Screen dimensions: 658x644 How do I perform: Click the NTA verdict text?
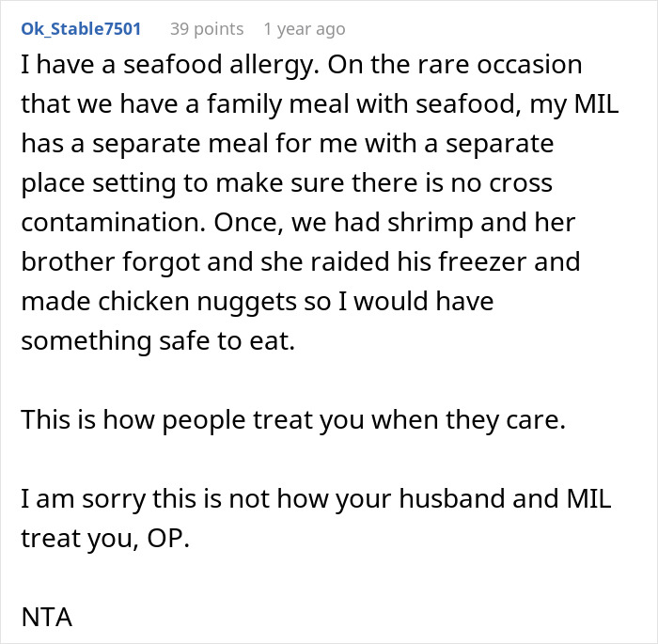pos(46,618)
